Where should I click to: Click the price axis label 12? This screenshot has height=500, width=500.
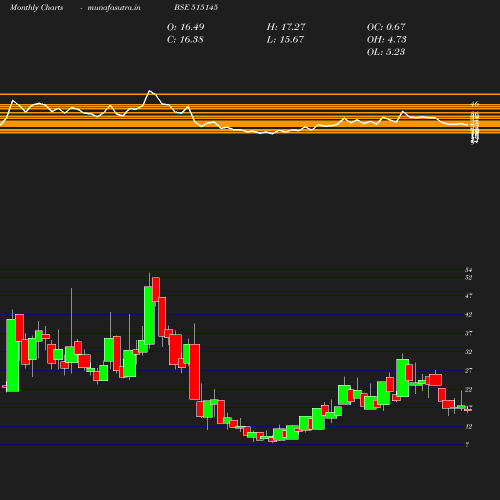pyautogui.click(x=468, y=426)
